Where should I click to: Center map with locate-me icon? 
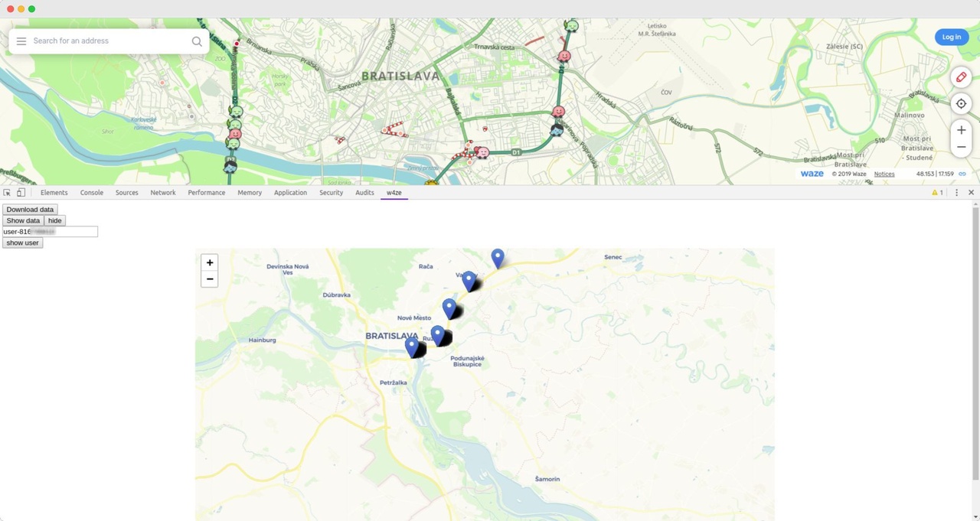click(961, 103)
